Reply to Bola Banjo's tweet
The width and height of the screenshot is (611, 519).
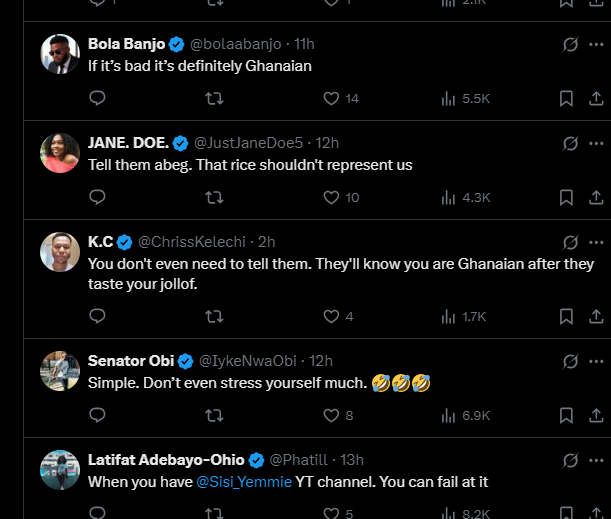pyautogui.click(x=97, y=98)
